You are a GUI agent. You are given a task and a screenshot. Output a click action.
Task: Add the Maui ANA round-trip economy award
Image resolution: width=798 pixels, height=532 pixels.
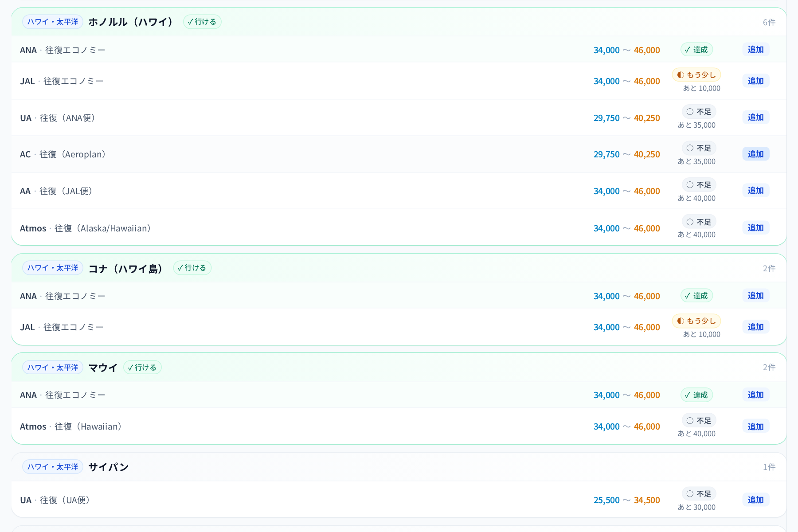[x=755, y=395]
